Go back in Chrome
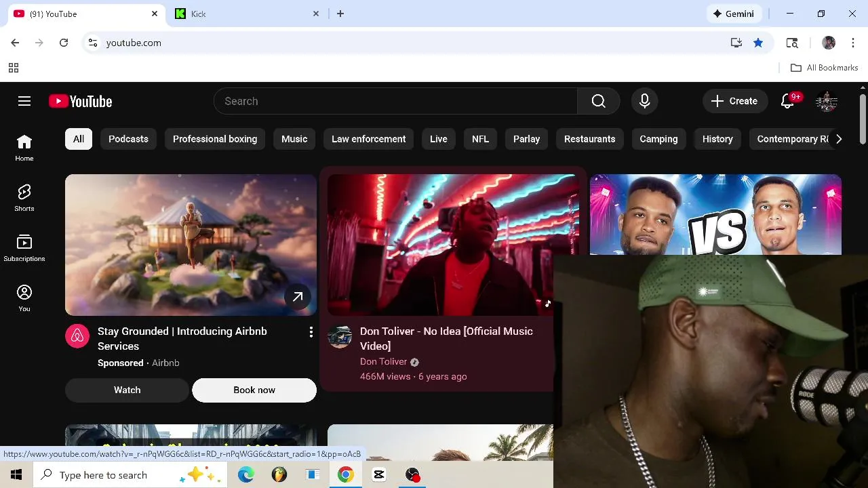The image size is (868, 488). point(15,43)
